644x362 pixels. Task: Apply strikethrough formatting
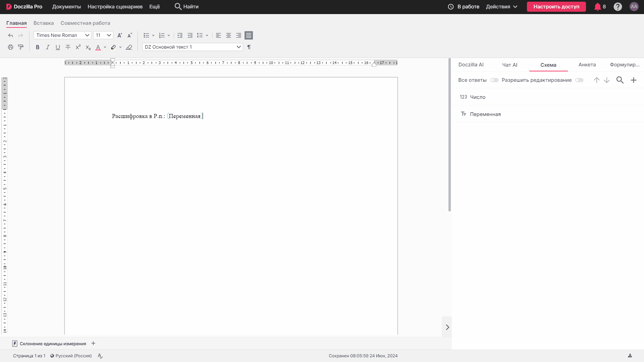68,47
